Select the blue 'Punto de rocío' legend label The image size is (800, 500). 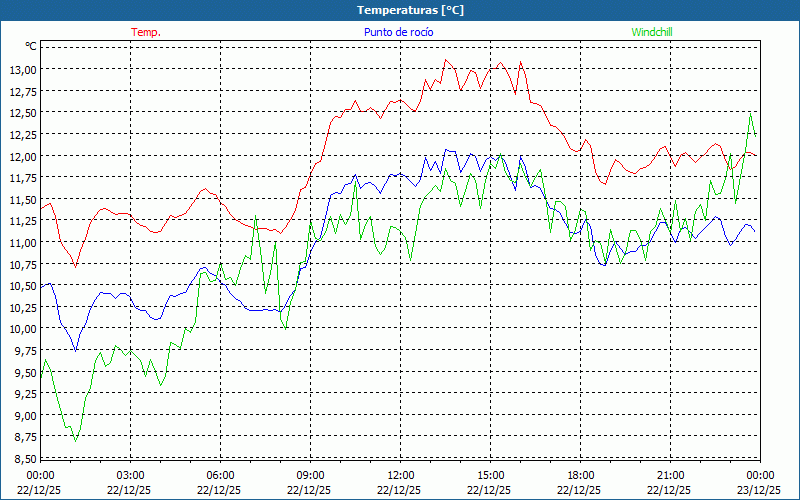click(x=398, y=32)
